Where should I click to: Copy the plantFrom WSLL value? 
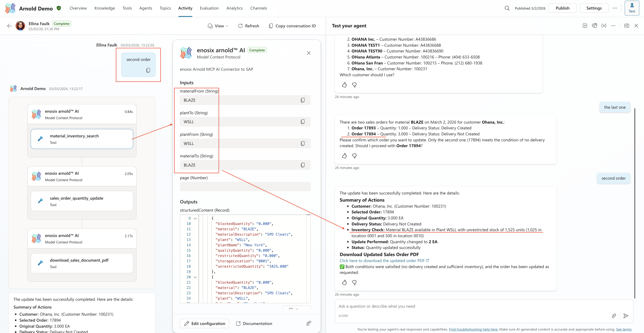pyautogui.click(x=302, y=144)
